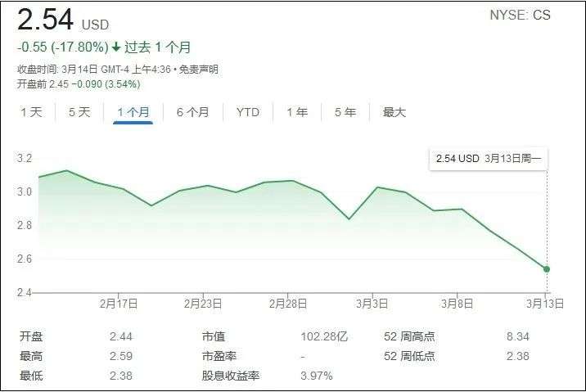Click the chart line above 2月17日
The height and width of the screenshot is (392, 586).
coord(119,188)
